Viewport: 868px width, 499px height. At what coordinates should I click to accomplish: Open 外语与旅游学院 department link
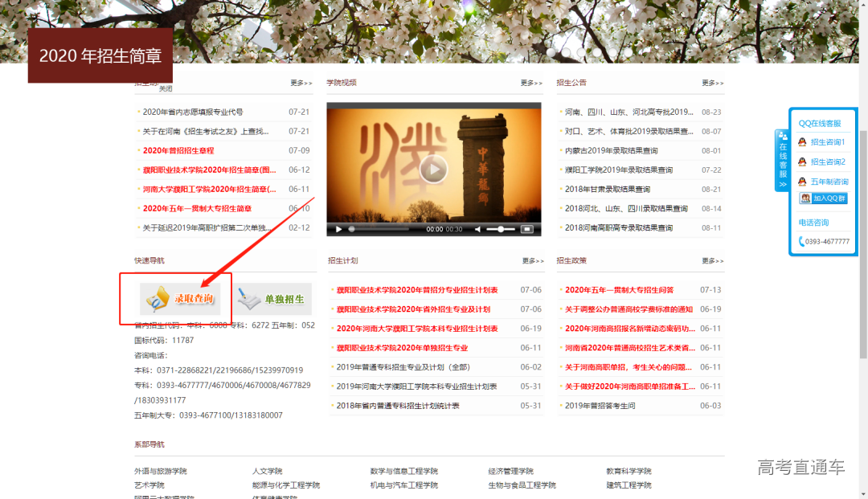click(x=160, y=471)
